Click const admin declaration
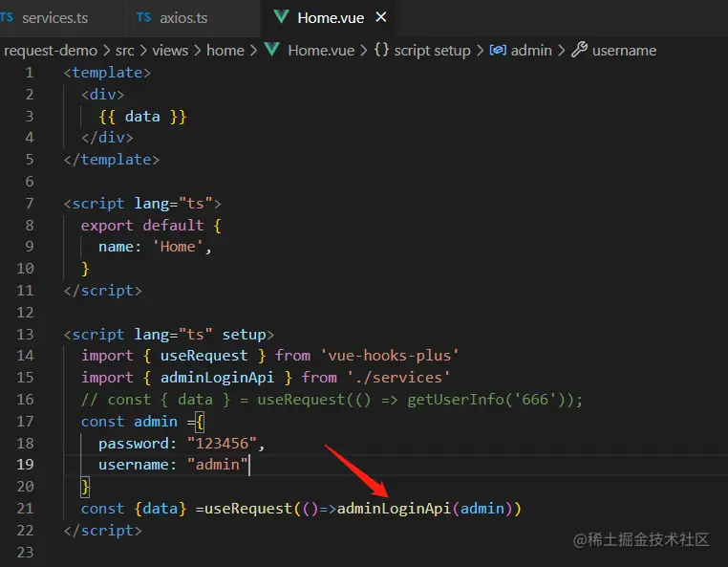Screen dimensions: 728x567 point(129,422)
